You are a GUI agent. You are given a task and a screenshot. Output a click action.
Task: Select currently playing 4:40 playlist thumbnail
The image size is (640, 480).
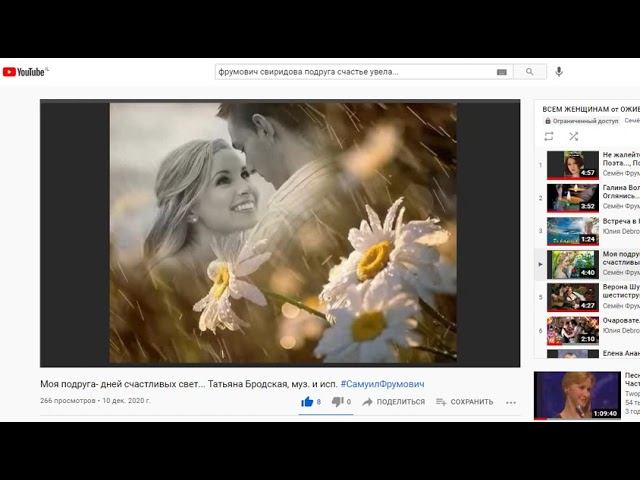[573, 264]
